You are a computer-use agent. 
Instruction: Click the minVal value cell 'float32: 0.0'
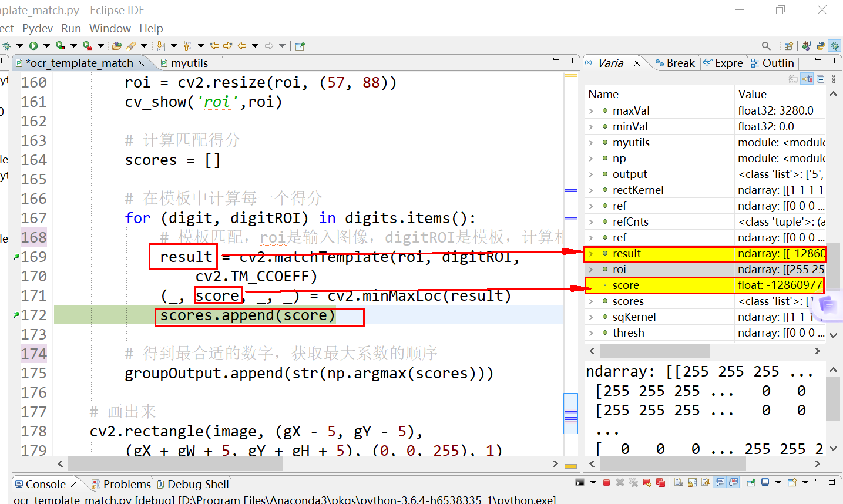(x=766, y=126)
